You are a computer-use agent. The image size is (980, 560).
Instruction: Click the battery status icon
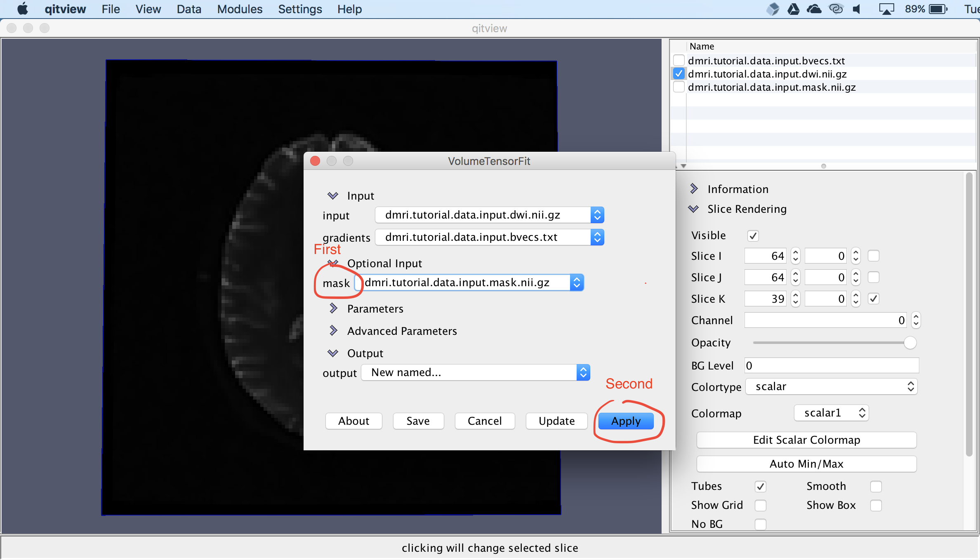coord(938,9)
